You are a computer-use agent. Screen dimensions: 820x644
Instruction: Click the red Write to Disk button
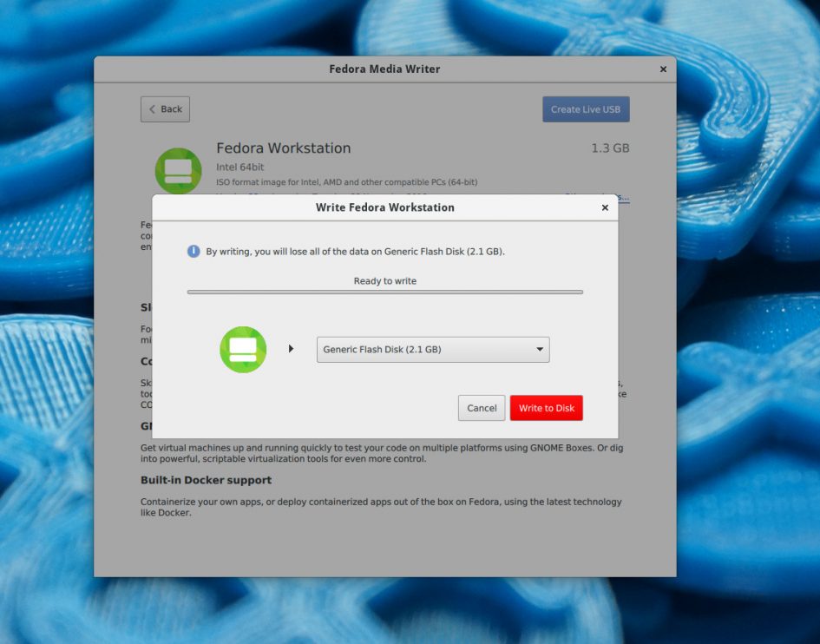pos(546,408)
